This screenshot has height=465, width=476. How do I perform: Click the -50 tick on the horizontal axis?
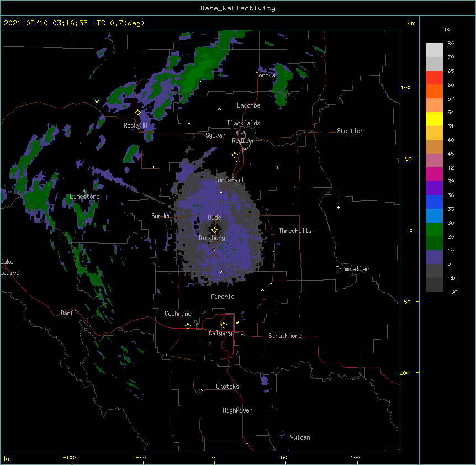coord(141,457)
